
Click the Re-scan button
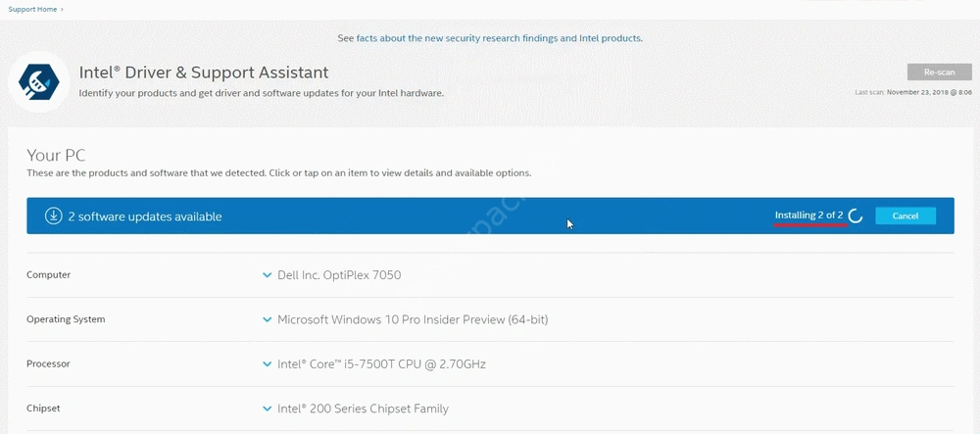click(940, 72)
